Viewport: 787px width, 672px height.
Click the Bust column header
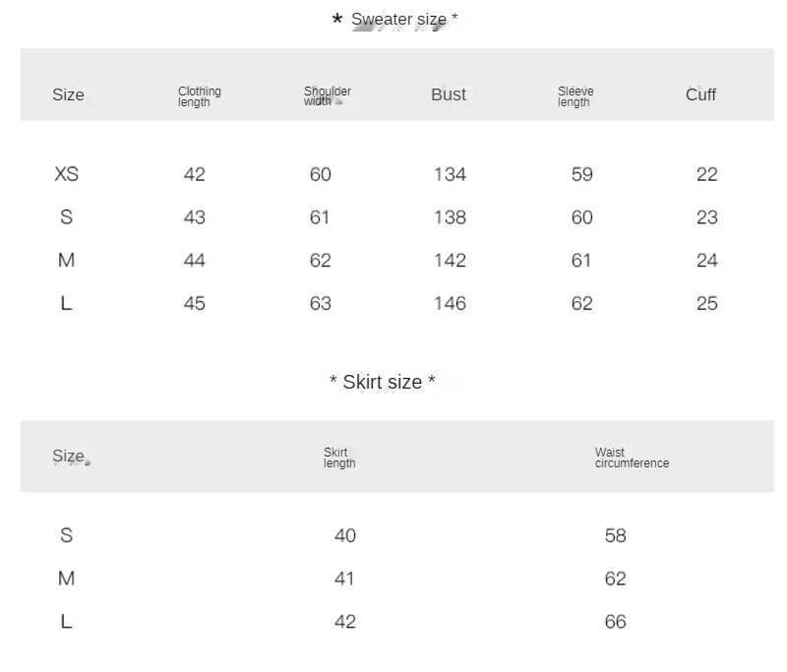click(449, 94)
